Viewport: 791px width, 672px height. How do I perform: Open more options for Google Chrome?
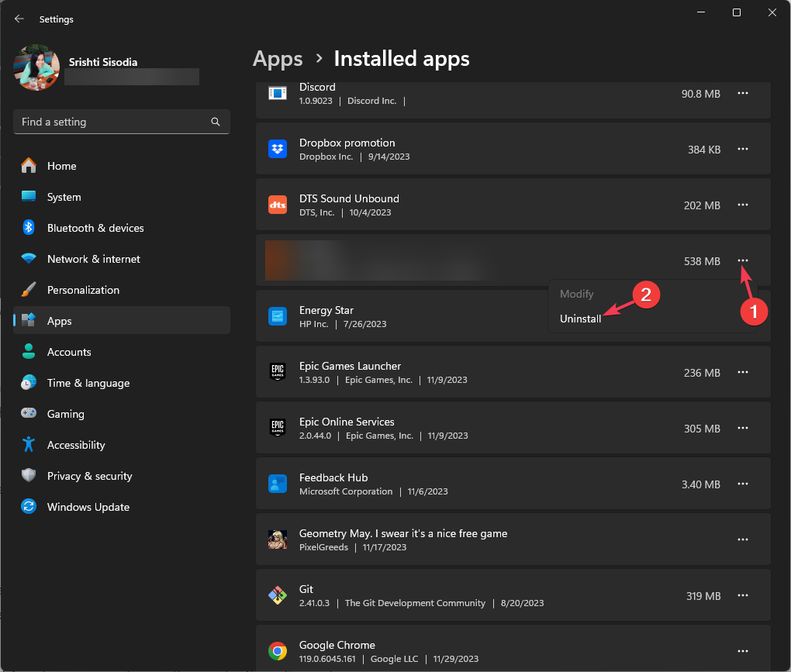743,651
